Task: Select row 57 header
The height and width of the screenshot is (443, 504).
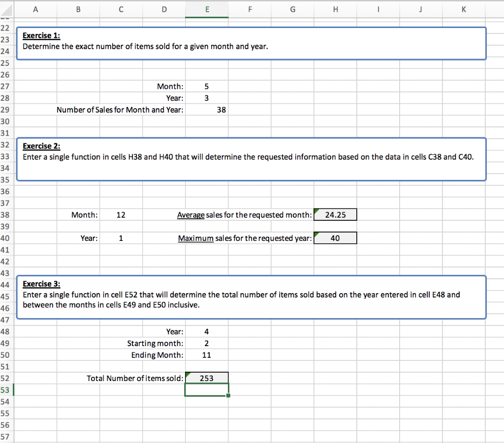Action: [x=6, y=437]
